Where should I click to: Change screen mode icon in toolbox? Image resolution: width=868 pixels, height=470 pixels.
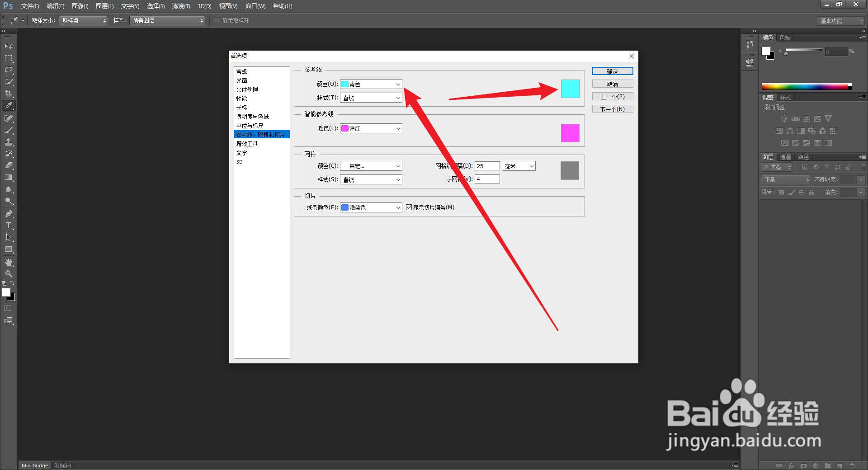[9, 320]
